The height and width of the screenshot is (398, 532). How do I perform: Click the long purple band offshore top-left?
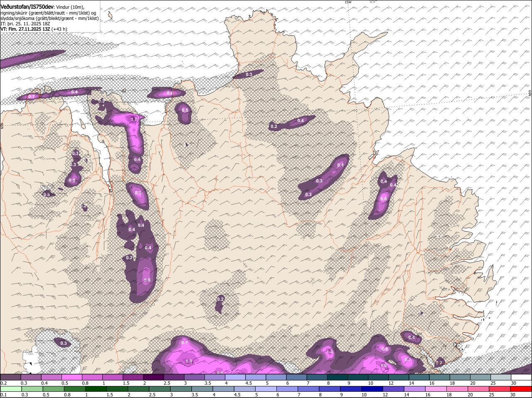pos(29,59)
